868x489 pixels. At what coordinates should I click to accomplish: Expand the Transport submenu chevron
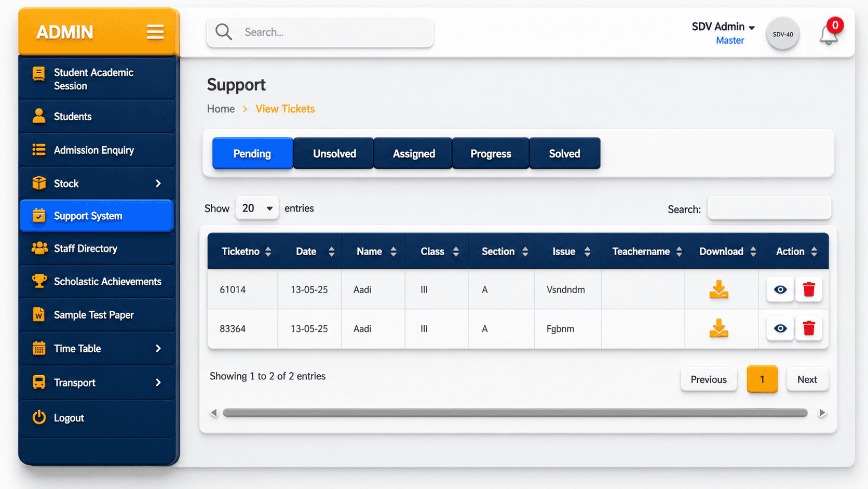coord(158,382)
